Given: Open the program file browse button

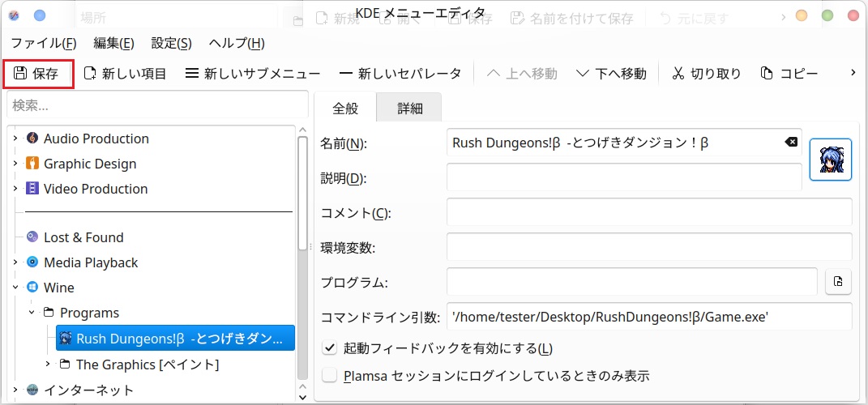Looking at the screenshot, I should point(838,282).
